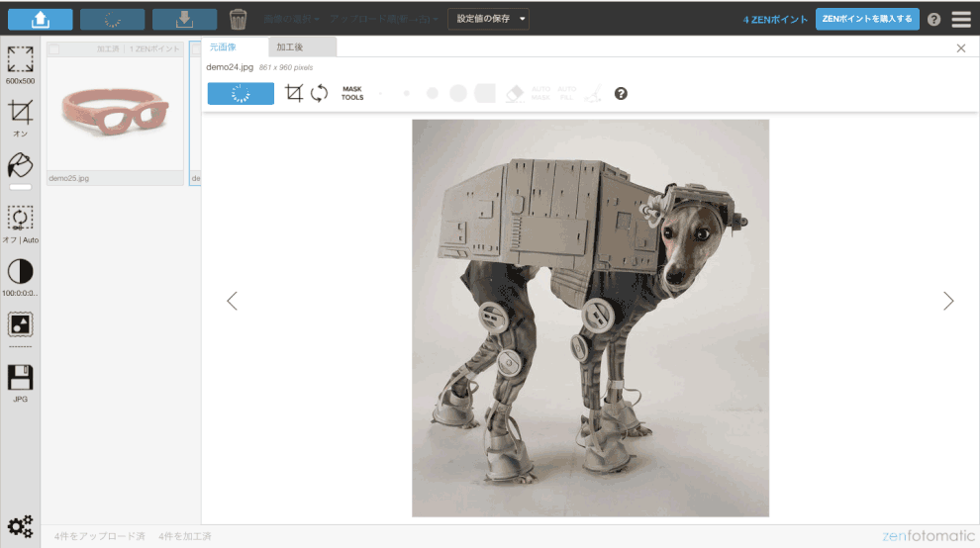Click the zenfotomatic logo
The height and width of the screenshot is (548, 980).
pyautogui.click(x=929, y=535)
